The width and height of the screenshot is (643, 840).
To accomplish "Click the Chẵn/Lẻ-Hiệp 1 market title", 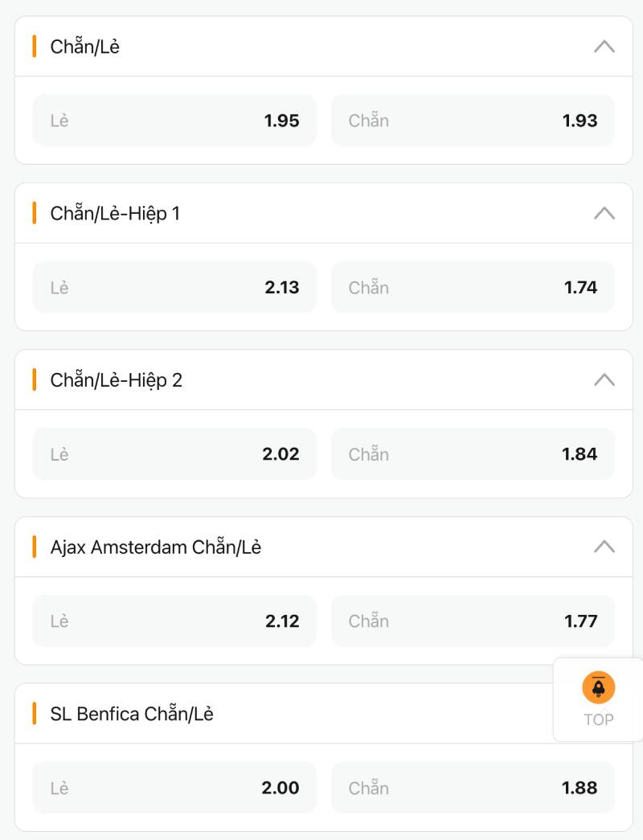I will coord(115,213).
